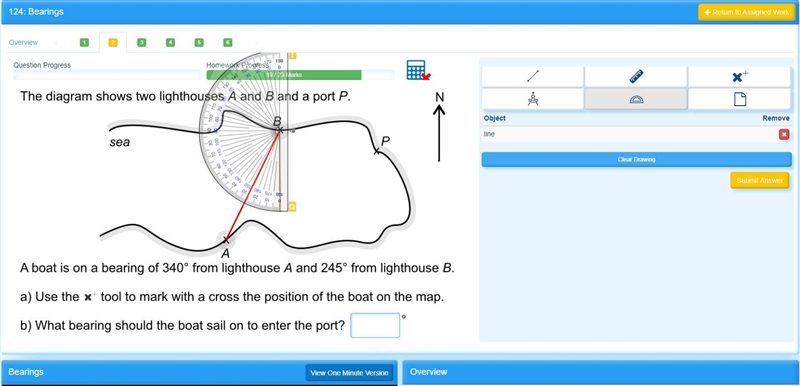This screenshot has height=386, width=800.
Task: Select the compass tool
Action: 533,98
